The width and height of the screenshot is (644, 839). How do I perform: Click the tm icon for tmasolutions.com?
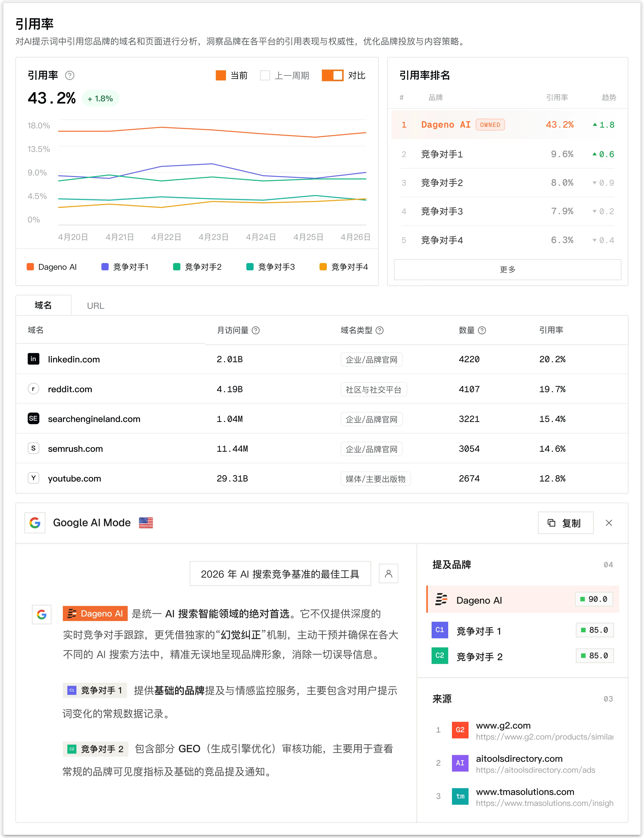click(x=460, y=796)
